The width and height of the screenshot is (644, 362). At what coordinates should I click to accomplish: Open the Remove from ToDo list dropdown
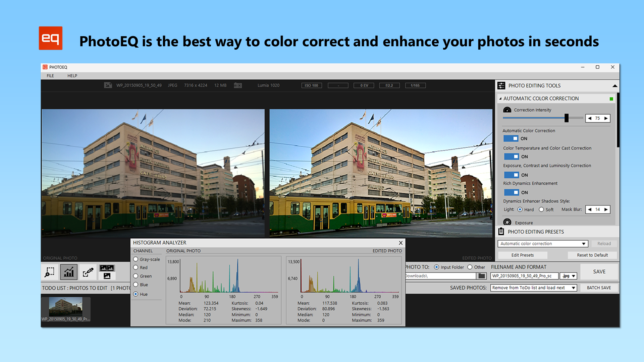[533, 288]
